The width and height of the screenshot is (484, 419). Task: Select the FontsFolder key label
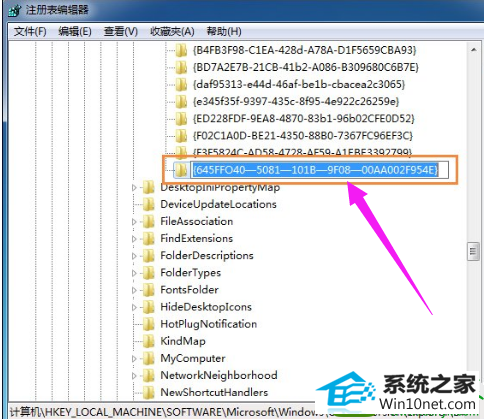pyautogui.click(x=189, y=290)
